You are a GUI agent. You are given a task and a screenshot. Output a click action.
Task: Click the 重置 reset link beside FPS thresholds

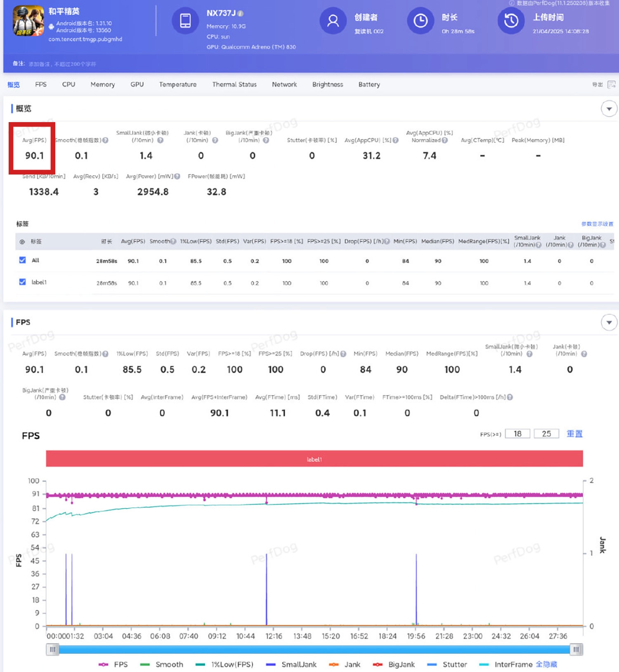click(x=574, y=434)
